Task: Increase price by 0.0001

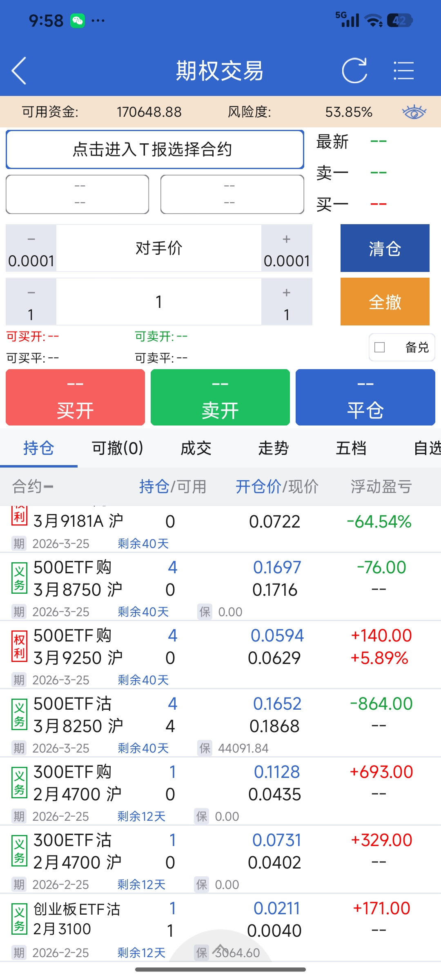Action: point(287,248)
